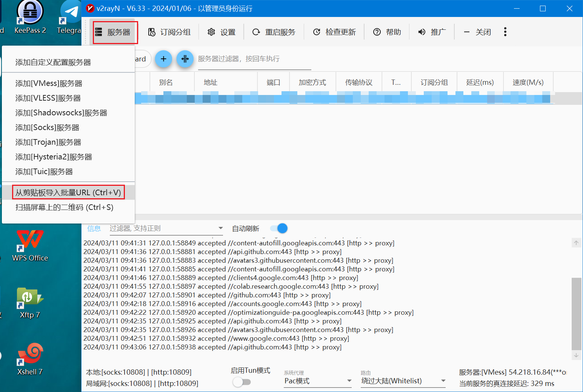Click log line for colab.research.google.com:443
This screenshot has width=583, height=392.
click(231, 286)
